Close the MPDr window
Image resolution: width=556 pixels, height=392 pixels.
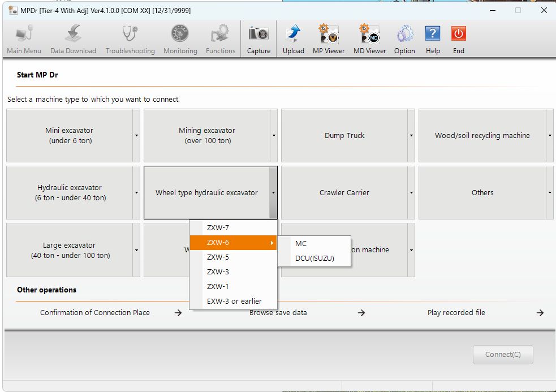pos(544,10)
